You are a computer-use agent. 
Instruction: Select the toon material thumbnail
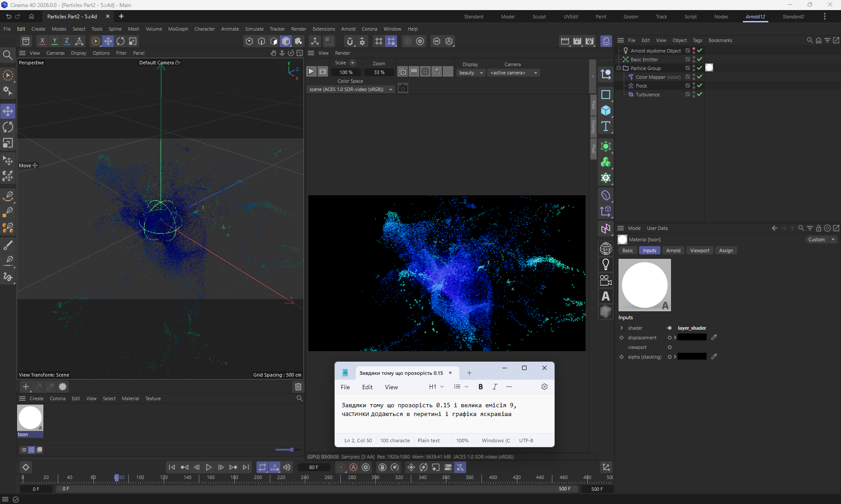(30, 418)
